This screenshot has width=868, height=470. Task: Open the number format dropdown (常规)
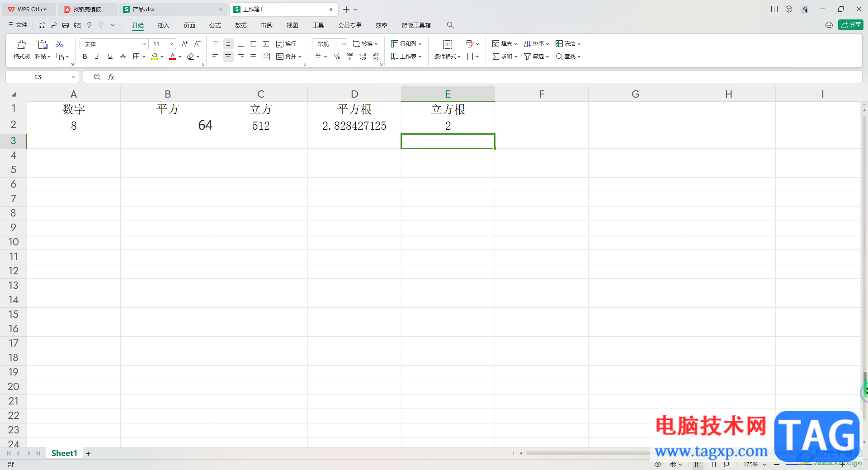[344, 44]
